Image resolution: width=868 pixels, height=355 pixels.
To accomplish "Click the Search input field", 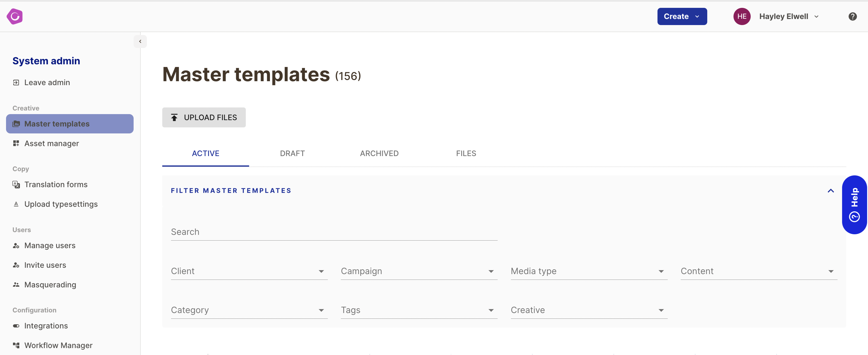I will point(334,232).
